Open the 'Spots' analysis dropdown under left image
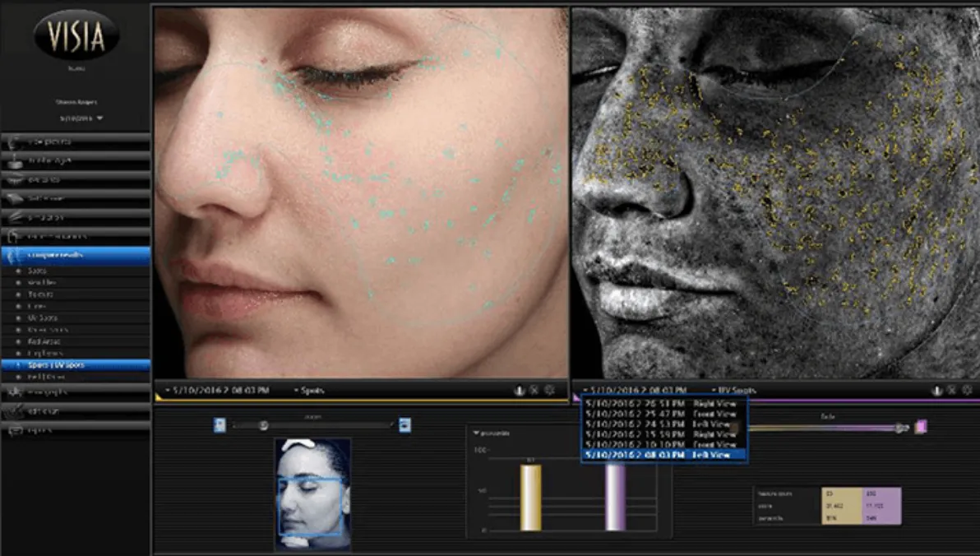 309,390
